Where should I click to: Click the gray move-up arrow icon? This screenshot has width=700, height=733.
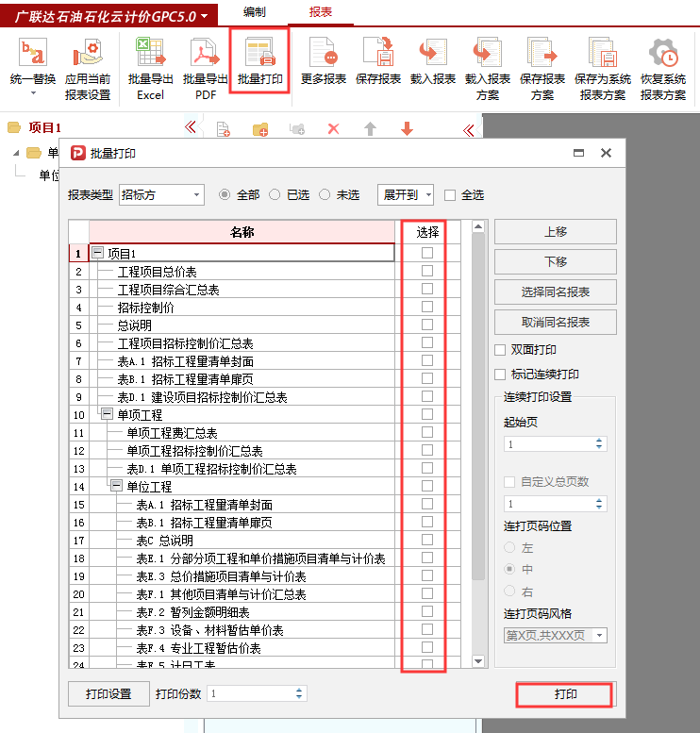pyautogui.click(x=371, y=128)
